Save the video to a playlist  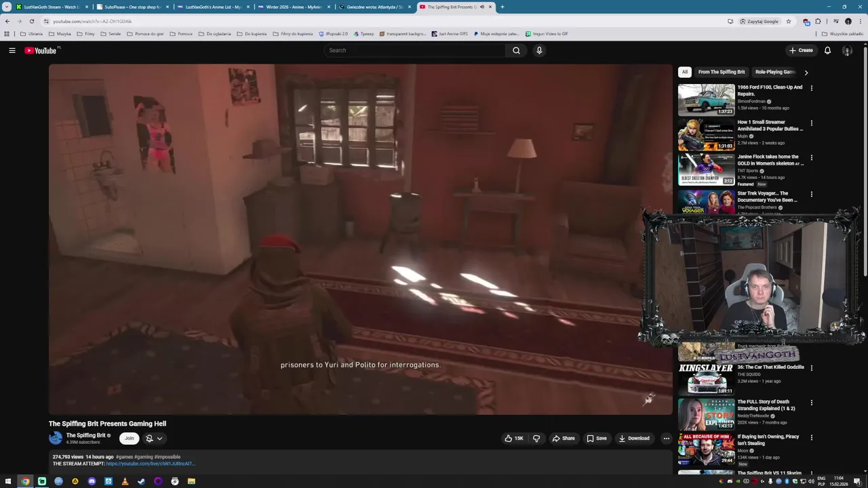(597, 439)
